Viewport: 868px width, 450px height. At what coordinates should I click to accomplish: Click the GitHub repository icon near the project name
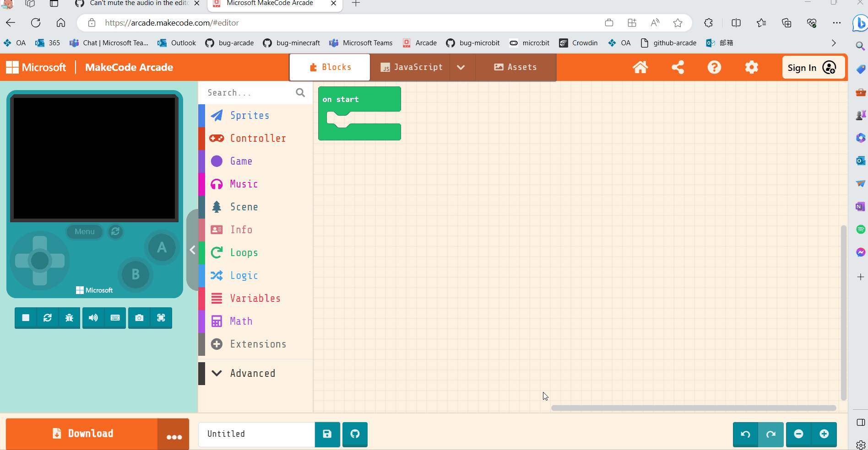tap(355, 434)
